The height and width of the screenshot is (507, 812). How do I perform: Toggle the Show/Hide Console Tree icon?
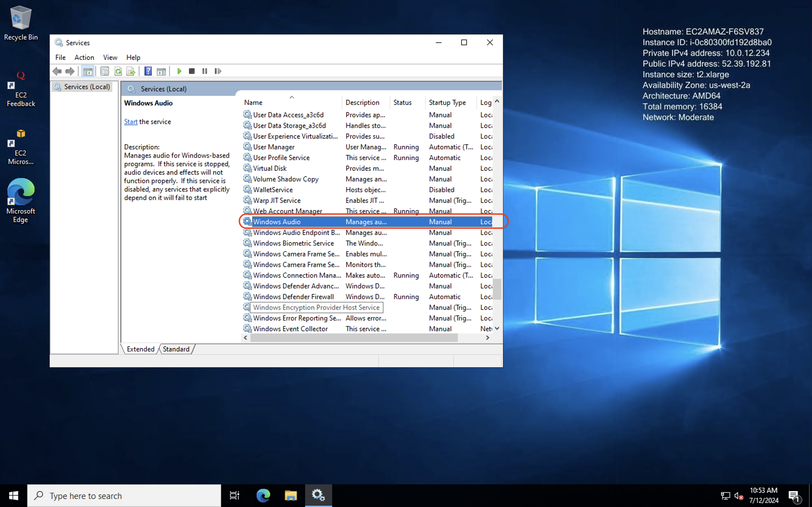pos(88,71)
